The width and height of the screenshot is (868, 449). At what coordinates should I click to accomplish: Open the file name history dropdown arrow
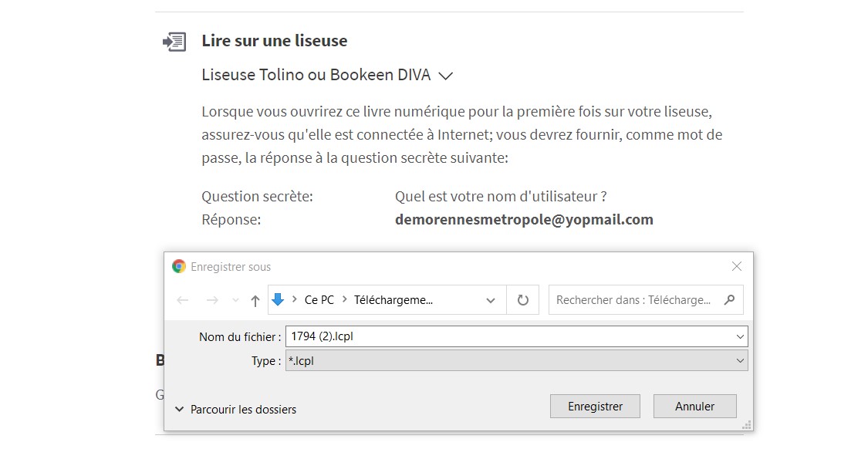741,337
